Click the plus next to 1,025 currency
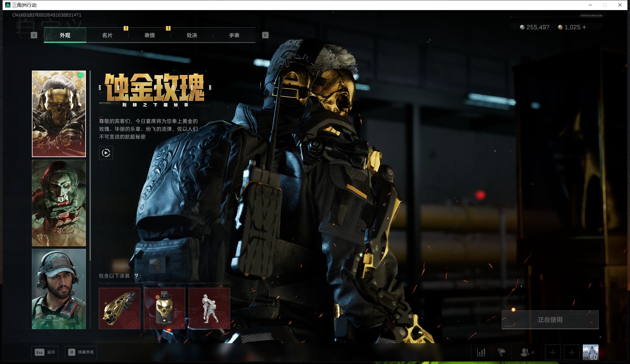 (584, 27)
